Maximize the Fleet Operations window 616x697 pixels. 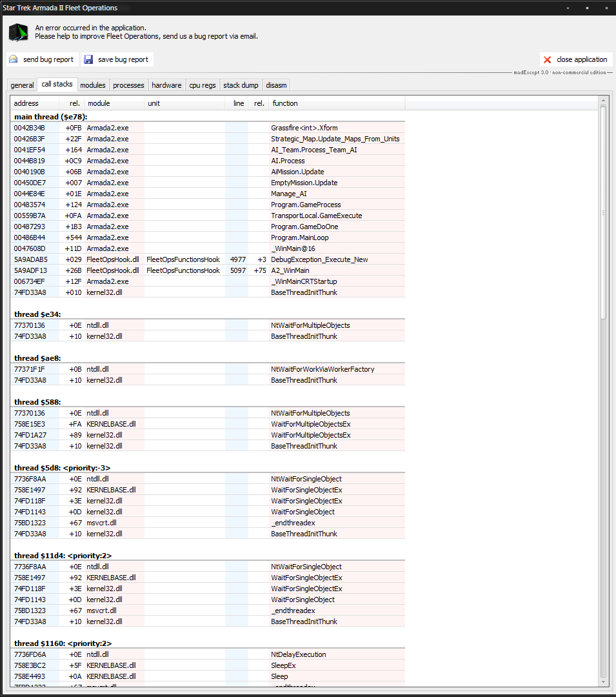[x=587, y=8]
